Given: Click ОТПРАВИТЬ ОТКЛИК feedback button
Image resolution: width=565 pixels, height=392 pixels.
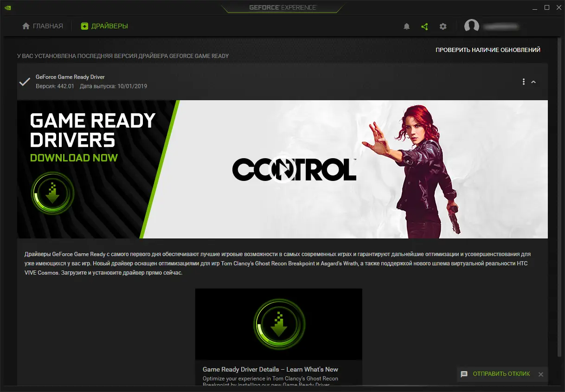Looking at the screenshot, I should coord(501,374).
